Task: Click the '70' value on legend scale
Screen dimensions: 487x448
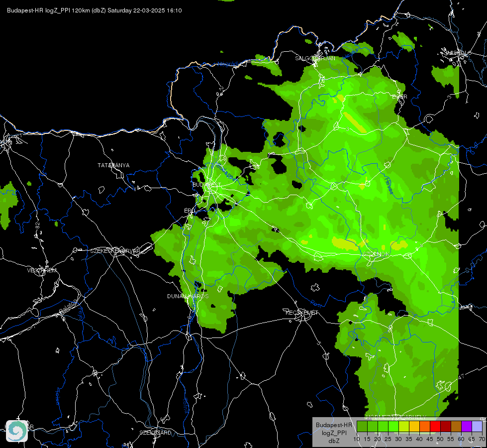Action: (x=482, y=439)
